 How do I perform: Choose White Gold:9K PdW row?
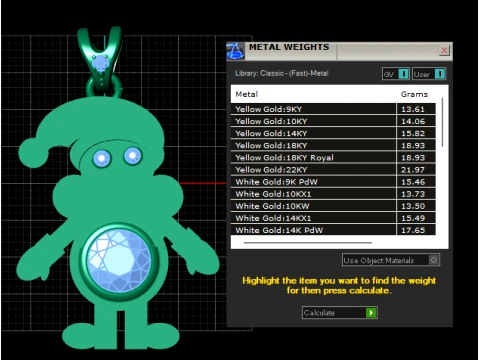click(x=333, y=182)
